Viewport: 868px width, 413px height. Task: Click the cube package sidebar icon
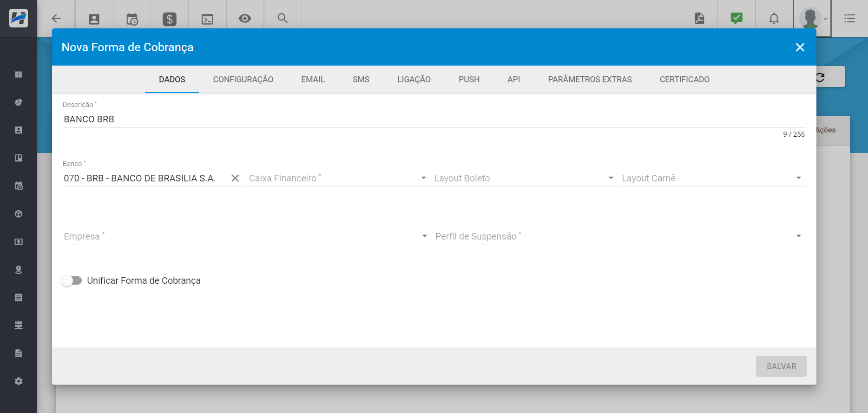coord(19,214)
